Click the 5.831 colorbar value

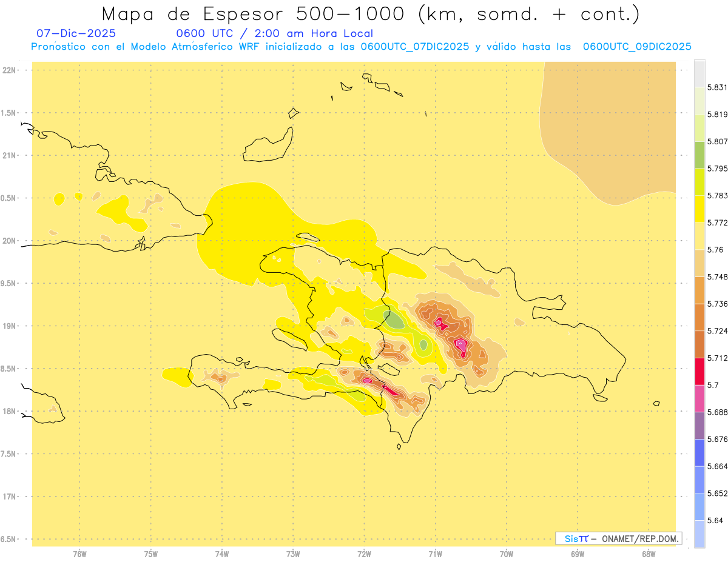pos(718,87)
